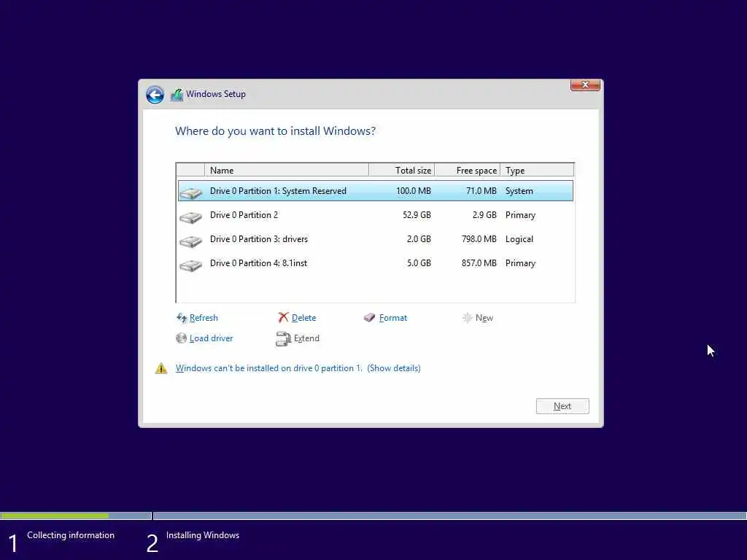Click the Primary type of Partition 2

(x=520, y=215)
